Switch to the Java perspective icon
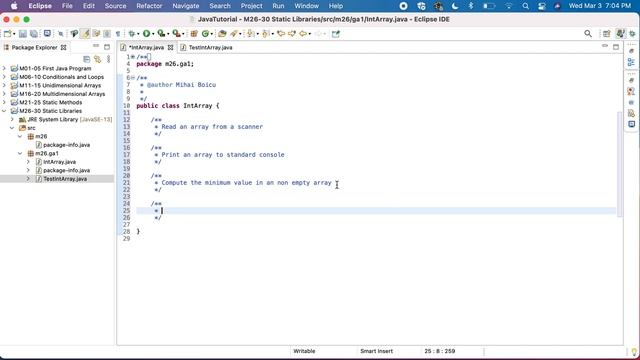The height and width of the screenshot is (360, 640). tap(620, 34)
